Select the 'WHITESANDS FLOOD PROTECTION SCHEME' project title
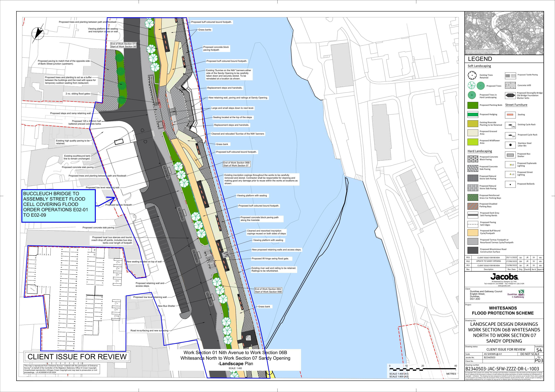The image size is (555, 392). tap(503, 311)
